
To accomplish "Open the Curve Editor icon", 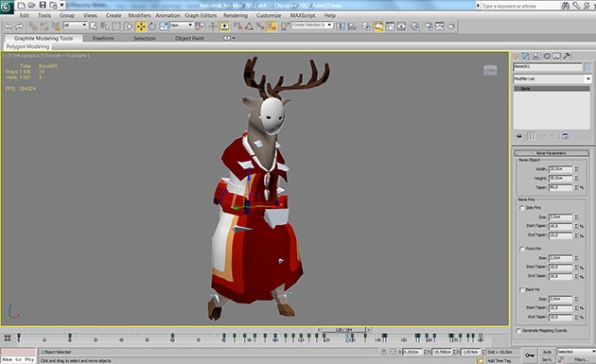I will pyautogui.click(x=391, y=26).
